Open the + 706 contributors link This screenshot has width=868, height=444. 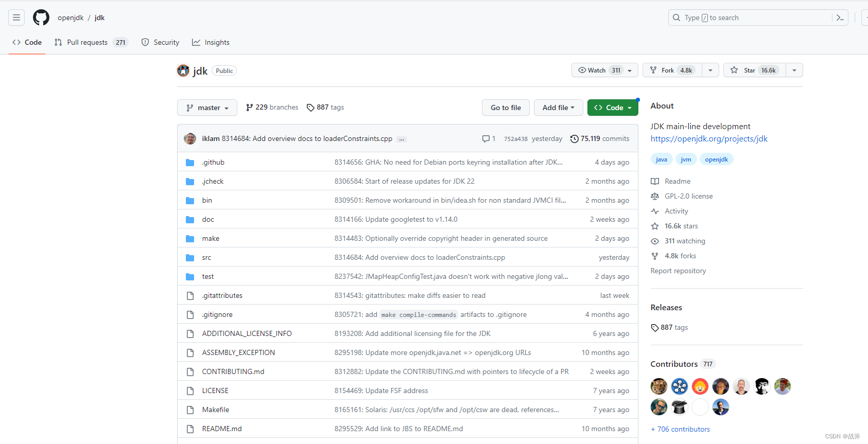(680, 429)
